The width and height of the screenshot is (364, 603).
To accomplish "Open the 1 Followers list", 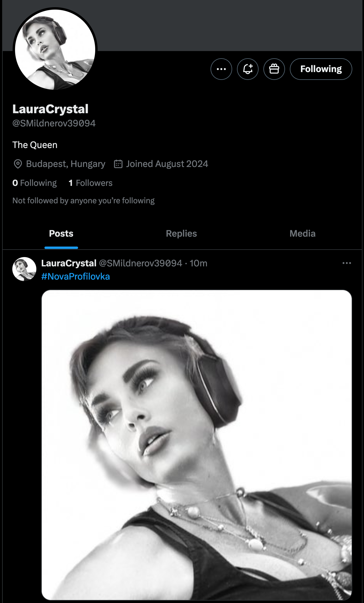I will (90, 183).
